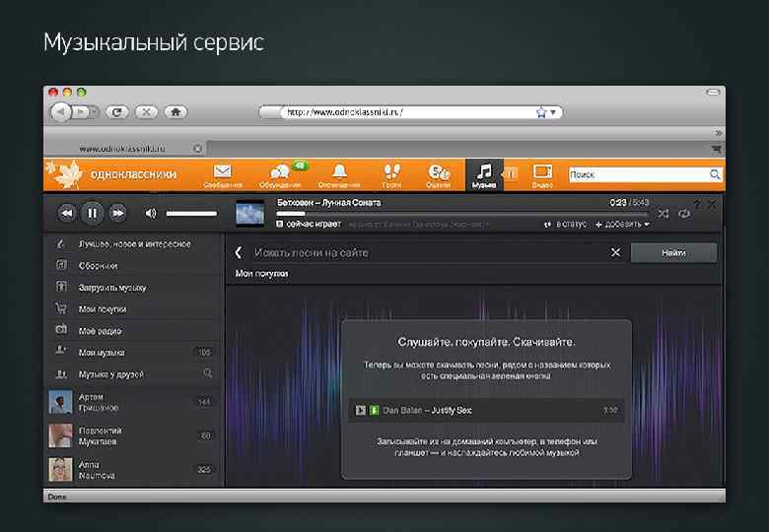Go back with the browser back arrow
This screenshot has width=769, height=532.
click(61, 112)
